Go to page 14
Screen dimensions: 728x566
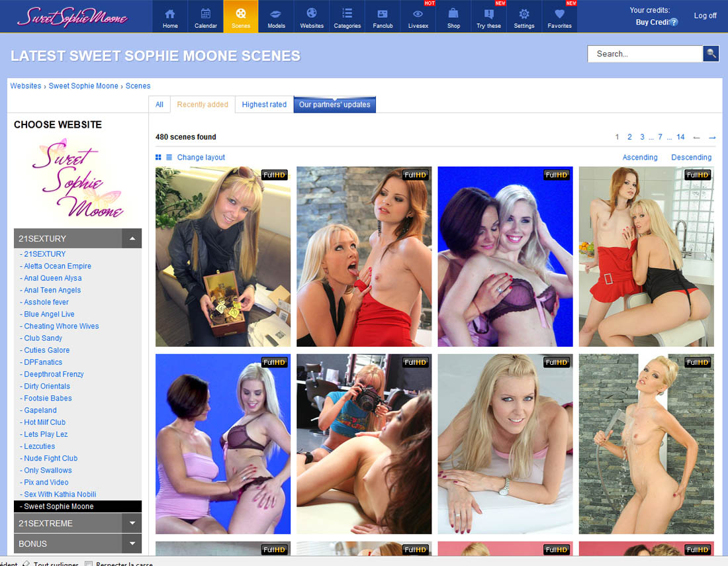tap(680, 137)
